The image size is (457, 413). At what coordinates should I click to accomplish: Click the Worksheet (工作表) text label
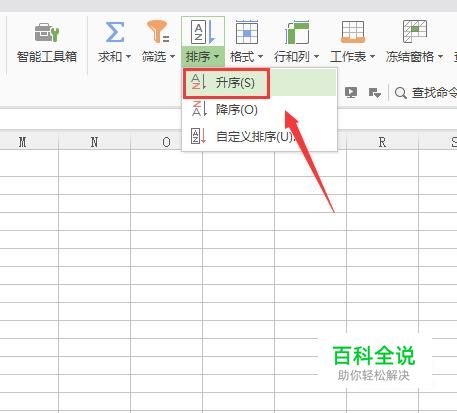348,57
